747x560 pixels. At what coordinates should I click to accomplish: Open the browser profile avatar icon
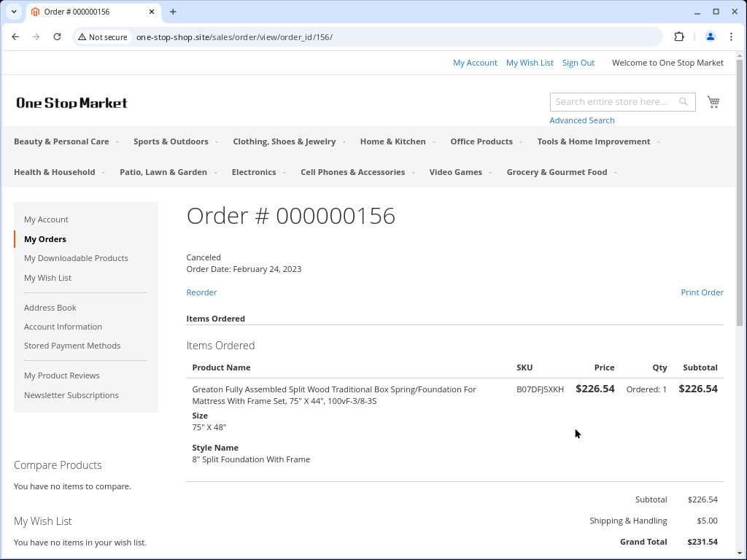click(x=710, y=36)
